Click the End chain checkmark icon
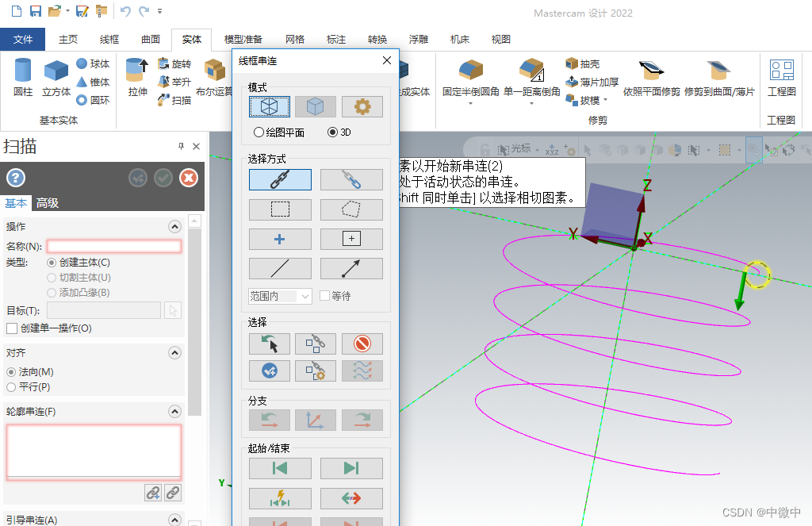This screenshot has width=812, height=526. tap(270, 371)
